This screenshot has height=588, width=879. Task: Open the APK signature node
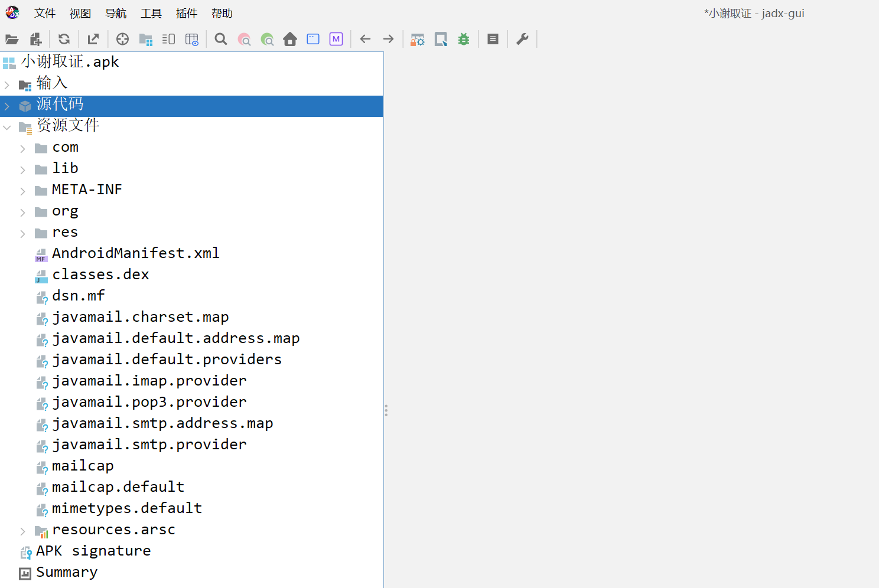93,551
